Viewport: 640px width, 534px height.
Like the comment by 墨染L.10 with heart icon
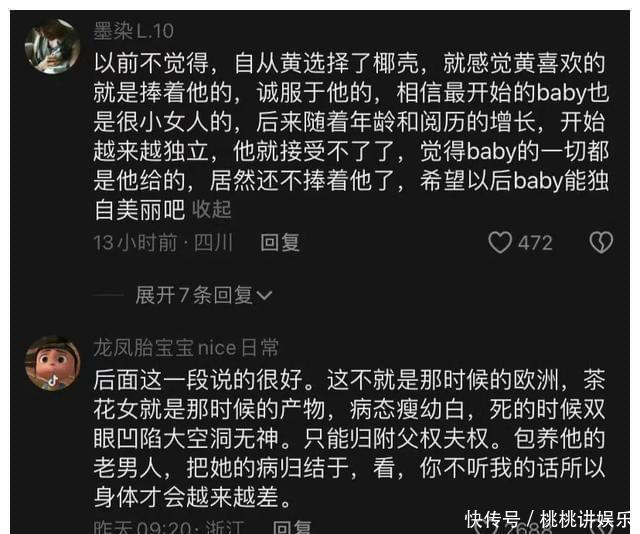coord(500,243)
